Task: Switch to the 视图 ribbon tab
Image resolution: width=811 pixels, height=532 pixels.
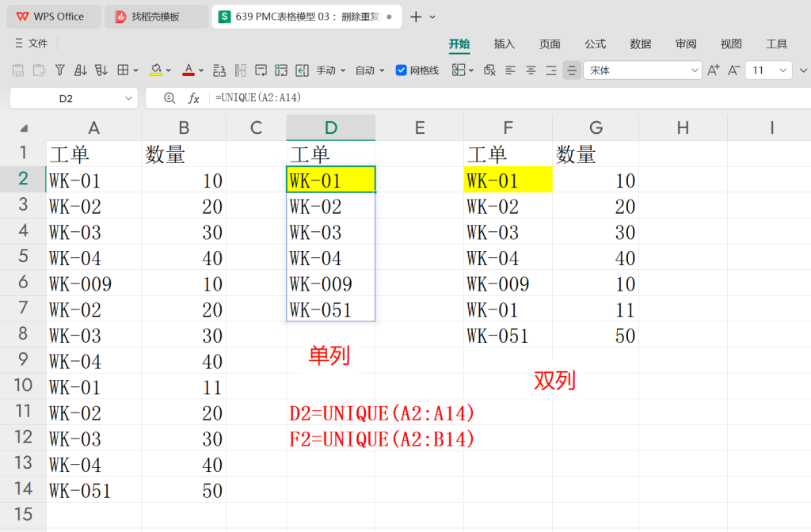Action: tap(731, 44)
